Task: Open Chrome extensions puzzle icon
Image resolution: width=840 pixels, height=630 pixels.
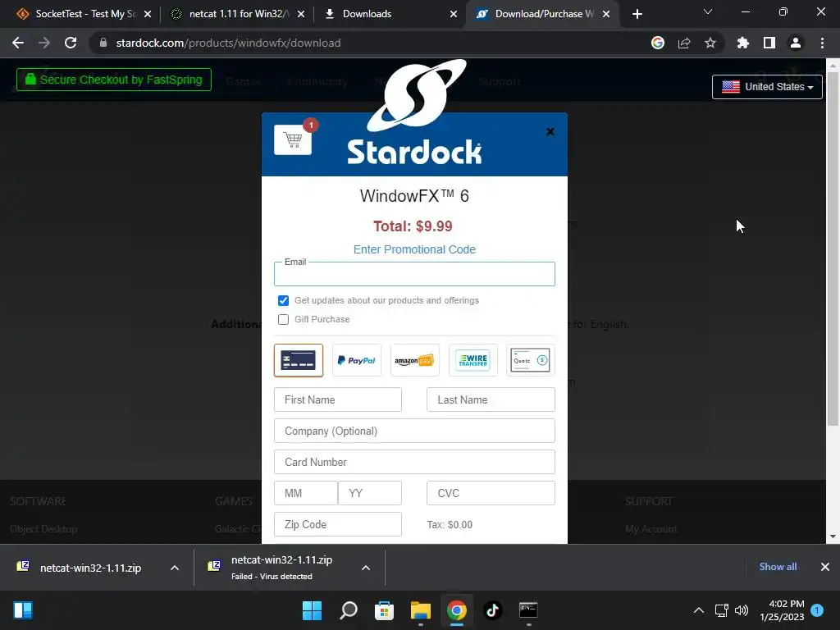Action: 743,43
